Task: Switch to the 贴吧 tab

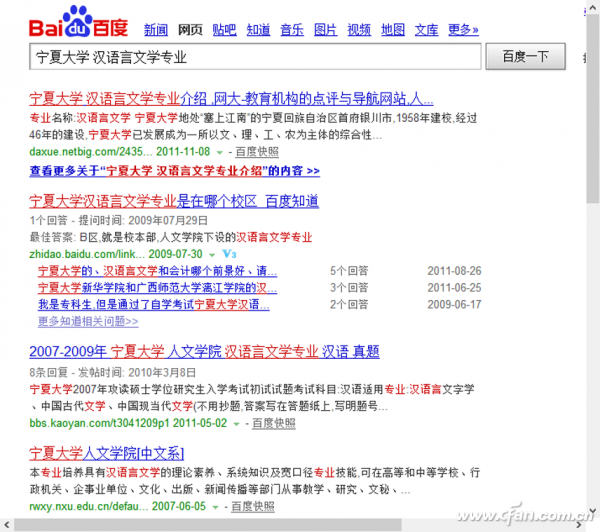Action: pos(224,29)
